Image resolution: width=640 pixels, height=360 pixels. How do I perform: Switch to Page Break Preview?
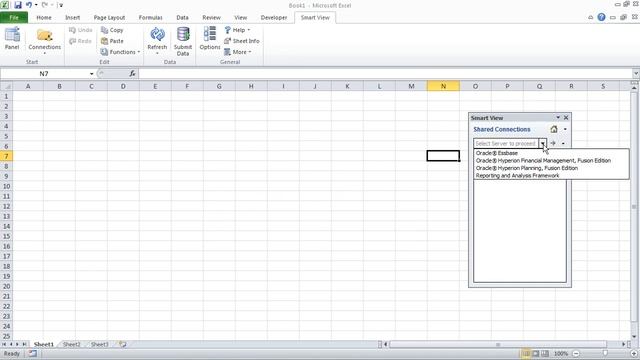click(545, 353)
